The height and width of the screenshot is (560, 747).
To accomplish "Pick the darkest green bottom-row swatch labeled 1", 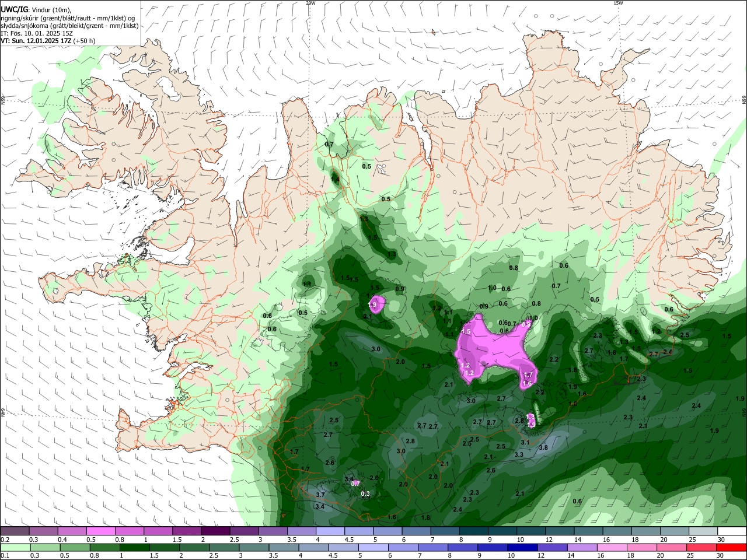I will [134, 547].
